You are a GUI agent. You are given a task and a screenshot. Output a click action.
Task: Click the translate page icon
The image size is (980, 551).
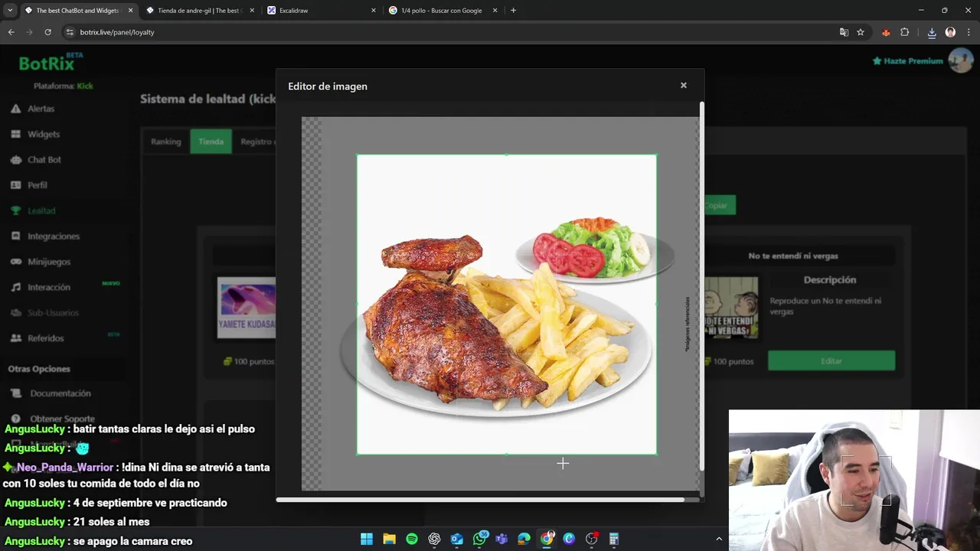pos(844,32)
